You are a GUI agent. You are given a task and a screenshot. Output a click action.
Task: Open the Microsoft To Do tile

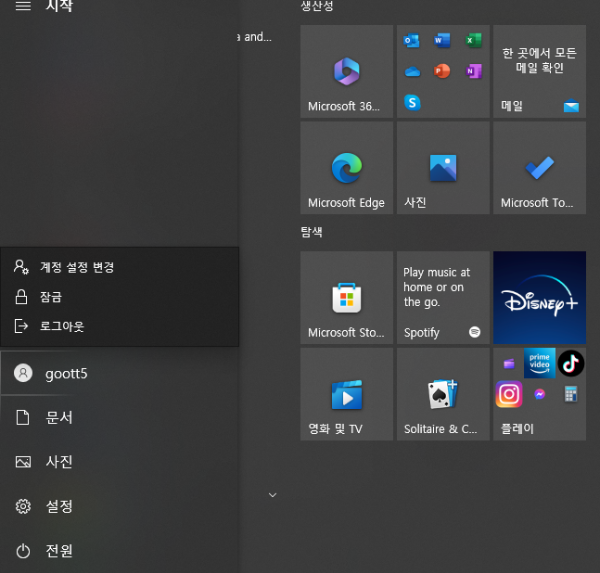[539, 168]
